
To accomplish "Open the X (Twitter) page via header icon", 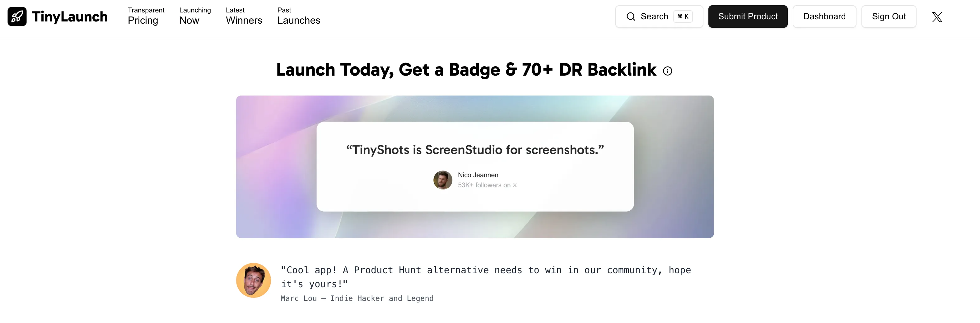I will click(937, 16).
